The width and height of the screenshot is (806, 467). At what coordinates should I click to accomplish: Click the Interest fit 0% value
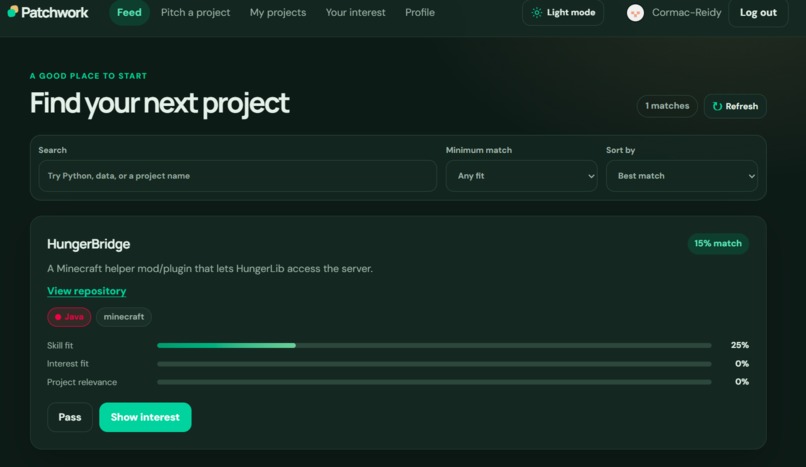click(x=742, y=364)
